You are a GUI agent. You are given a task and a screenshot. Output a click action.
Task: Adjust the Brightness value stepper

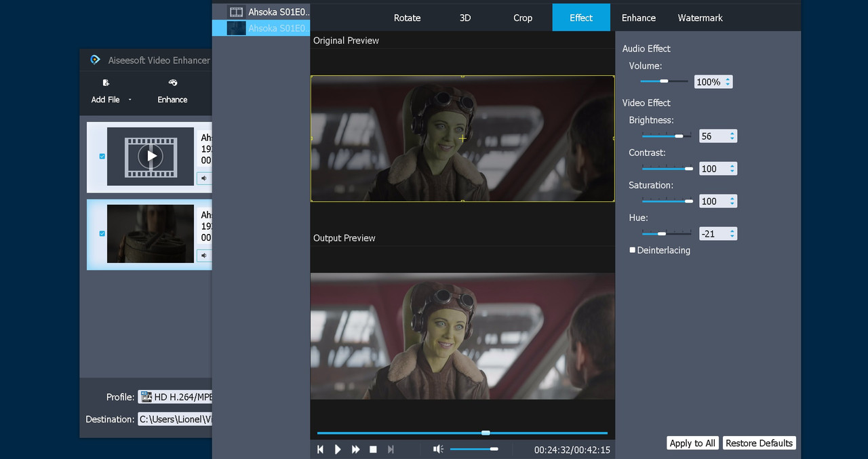(x=732, y=136)
